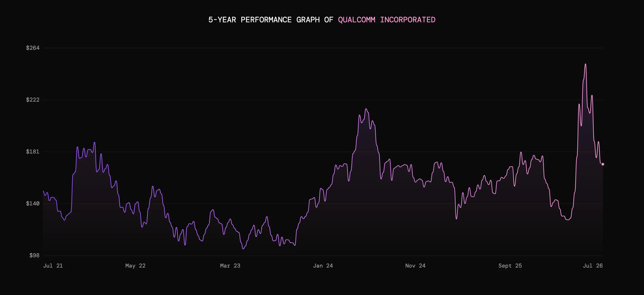Click the $181 y-axis label
644x295 pixels.
[33, 152]
